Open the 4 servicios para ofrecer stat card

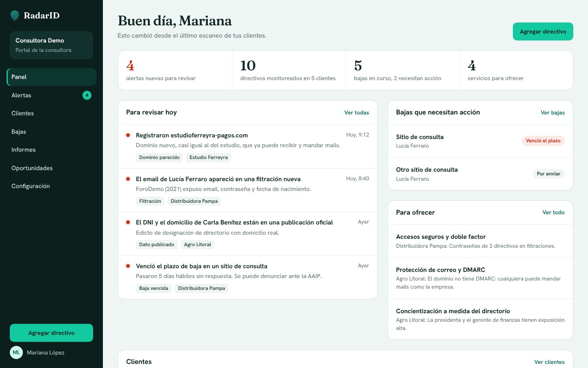[516, 70]
